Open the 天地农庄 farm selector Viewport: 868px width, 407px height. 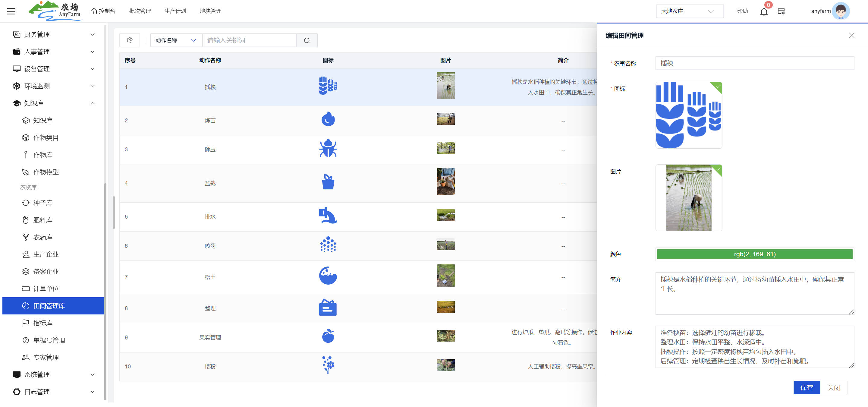(689, 11)
